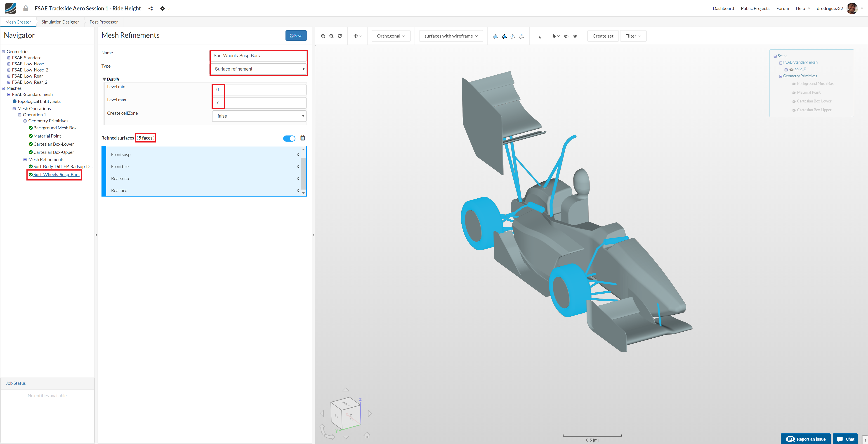This screenshot has height=444, width=868.
Task: Open the Orthogonal projection dropdown
Action: [x=391, y=36]
